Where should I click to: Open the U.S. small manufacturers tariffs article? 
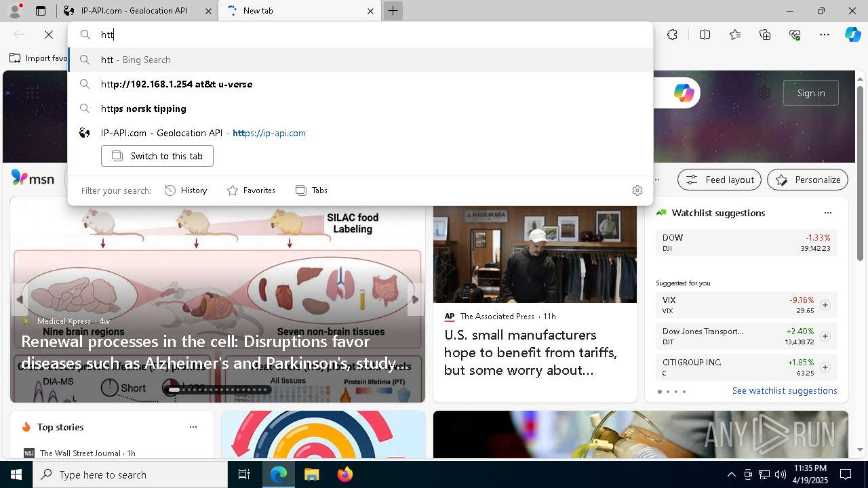coord(531,352)
